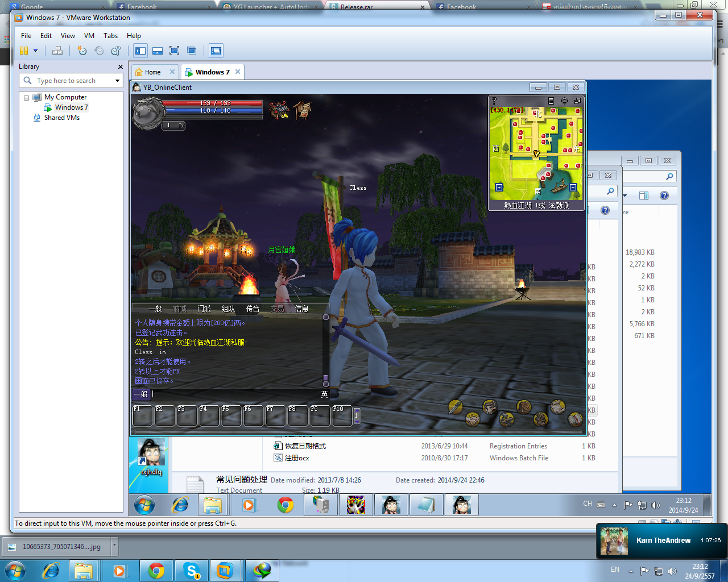Click the F10 skill hotkey slot
The width and height of the screenshot is (728, 582).
342,415
